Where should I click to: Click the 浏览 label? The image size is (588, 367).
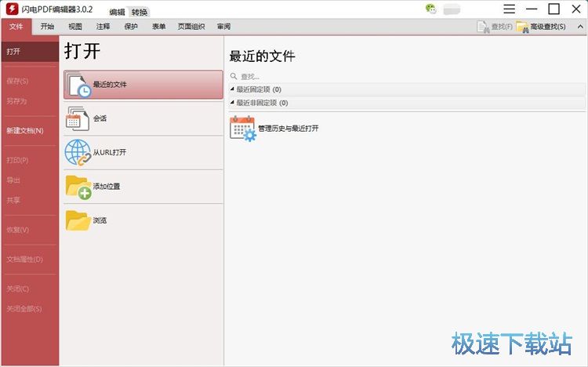(x=100, y=220)
